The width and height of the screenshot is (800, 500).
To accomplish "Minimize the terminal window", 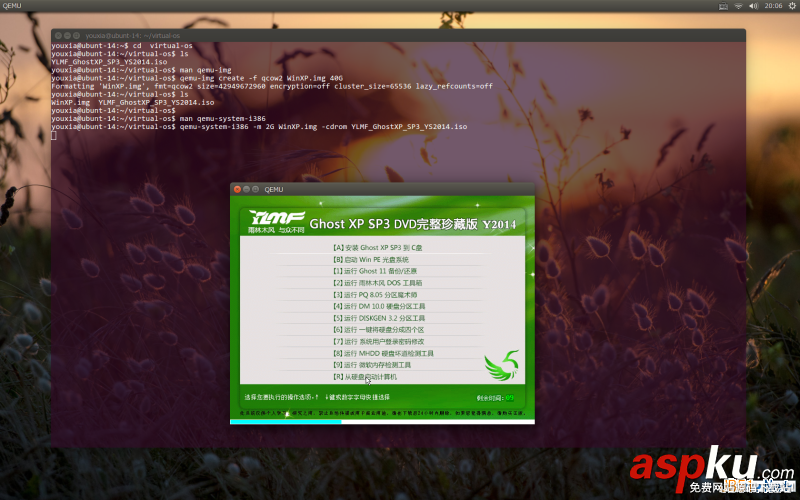I will point(67,36).
